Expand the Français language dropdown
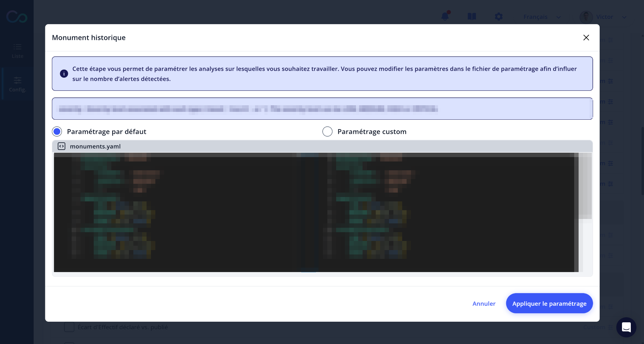Screen dimensions: 644x344 pos(542,17)
